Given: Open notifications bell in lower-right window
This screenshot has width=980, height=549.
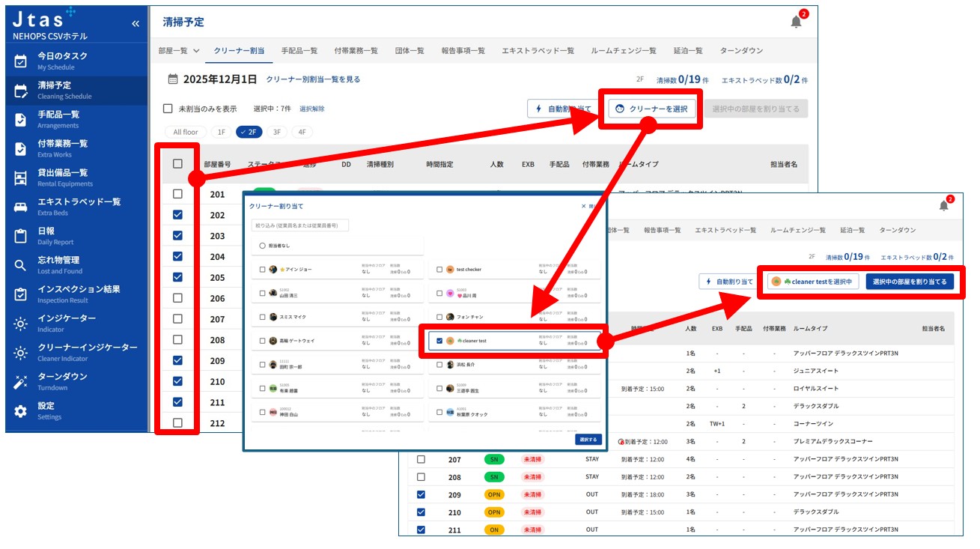Looking at the screenshot, I should click(x=944, y=205).
